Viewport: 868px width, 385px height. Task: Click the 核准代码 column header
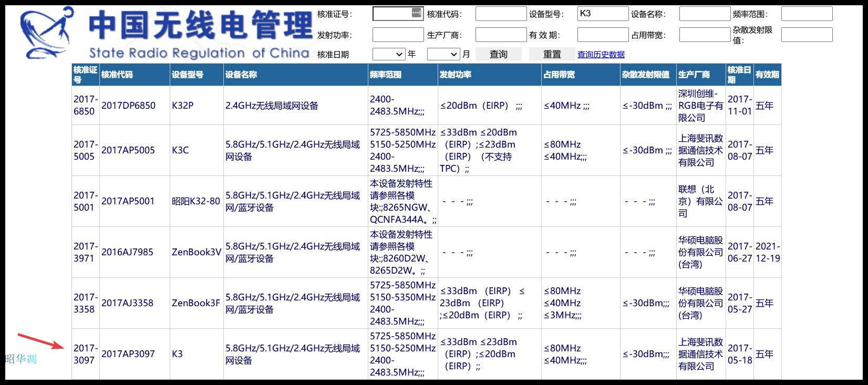tap(135, 75)
